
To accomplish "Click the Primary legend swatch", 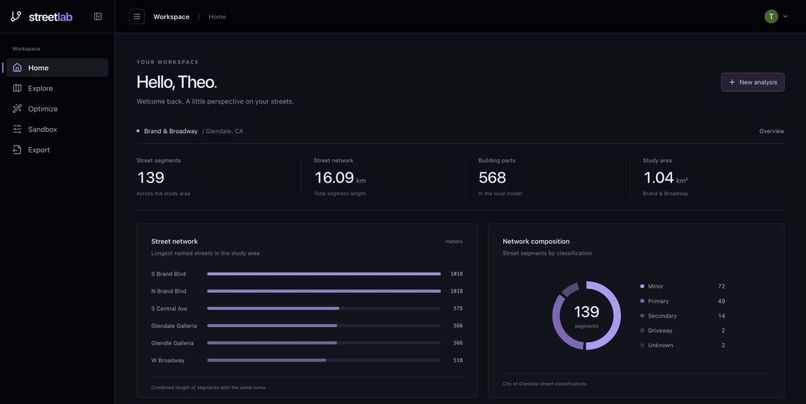I will (x=642, y=301).
